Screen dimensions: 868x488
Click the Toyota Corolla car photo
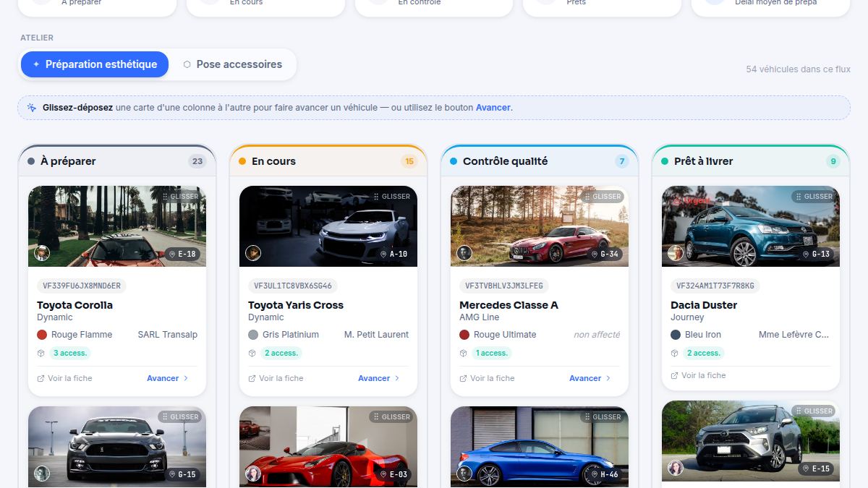pos(117,226)
